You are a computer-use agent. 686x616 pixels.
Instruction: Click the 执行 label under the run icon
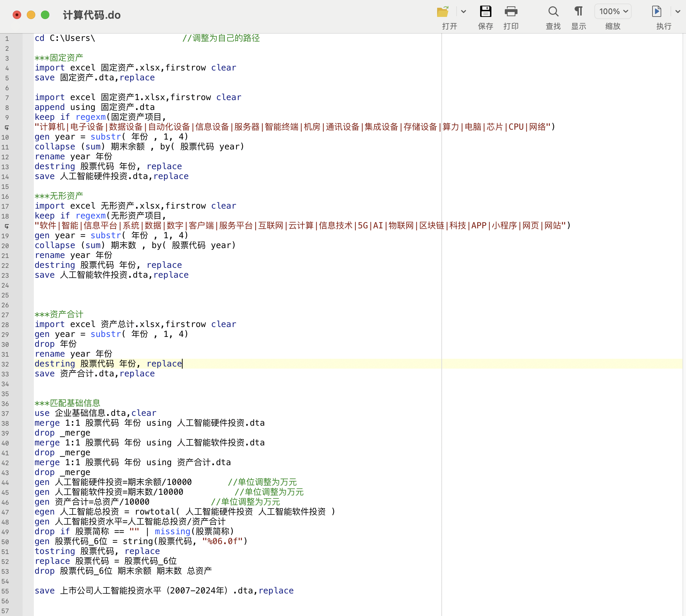(663, 26)
